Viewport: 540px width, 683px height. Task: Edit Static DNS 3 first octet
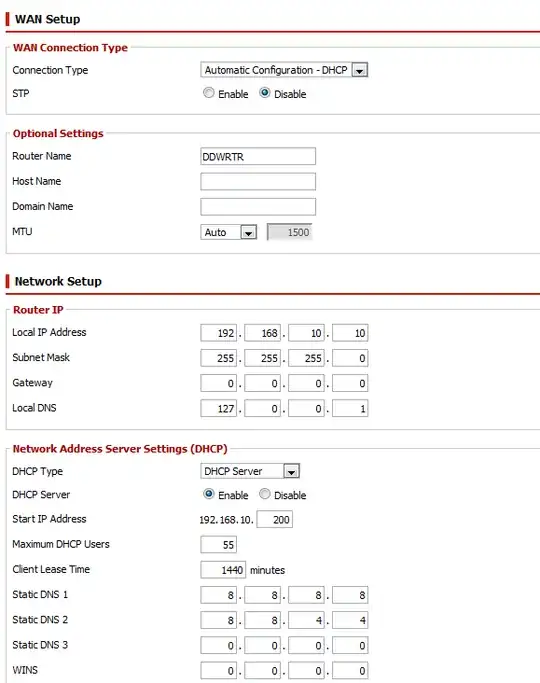pos(219,646)
